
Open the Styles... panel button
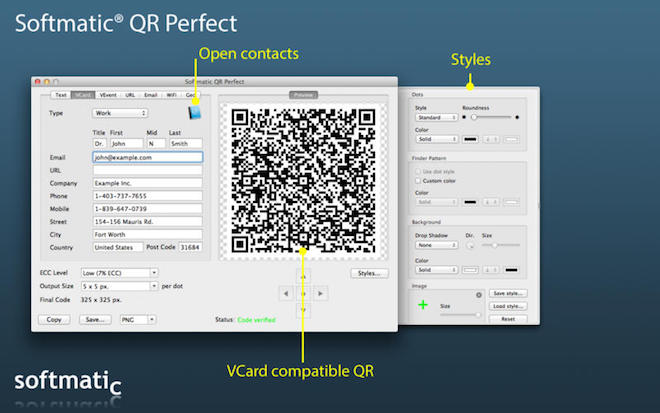click(x=369, y=273)
